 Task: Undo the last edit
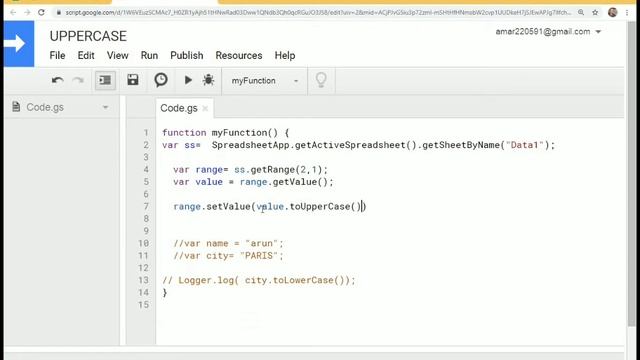(x=58, y=80)
